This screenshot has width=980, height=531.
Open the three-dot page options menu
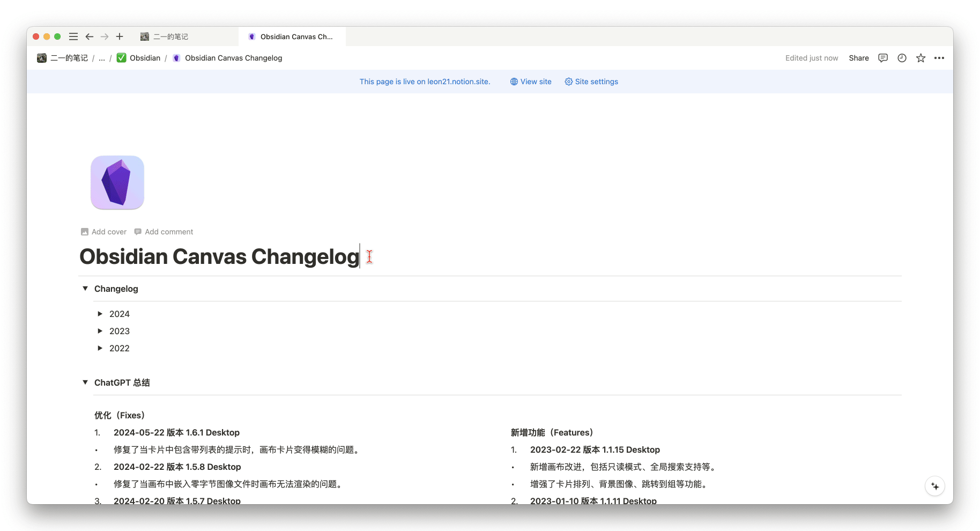tap(939, 58)
